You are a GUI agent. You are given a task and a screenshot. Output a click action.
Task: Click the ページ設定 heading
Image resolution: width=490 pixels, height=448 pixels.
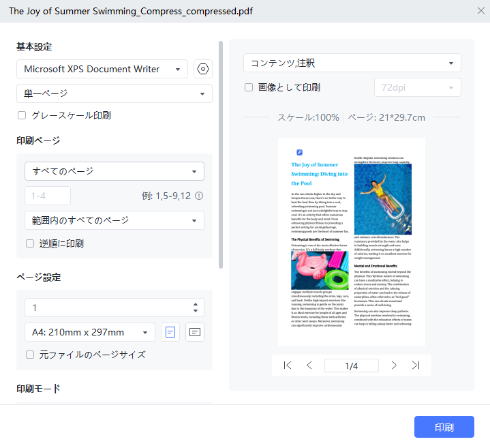[38, 278]
